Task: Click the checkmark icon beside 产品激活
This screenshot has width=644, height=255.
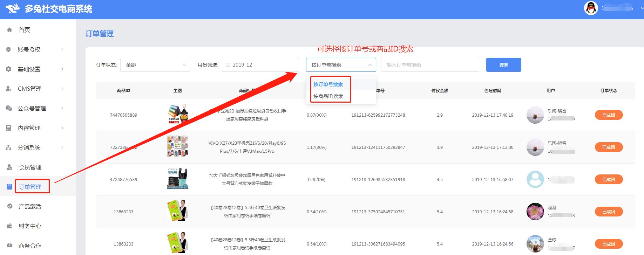Action: click(9, 206)
